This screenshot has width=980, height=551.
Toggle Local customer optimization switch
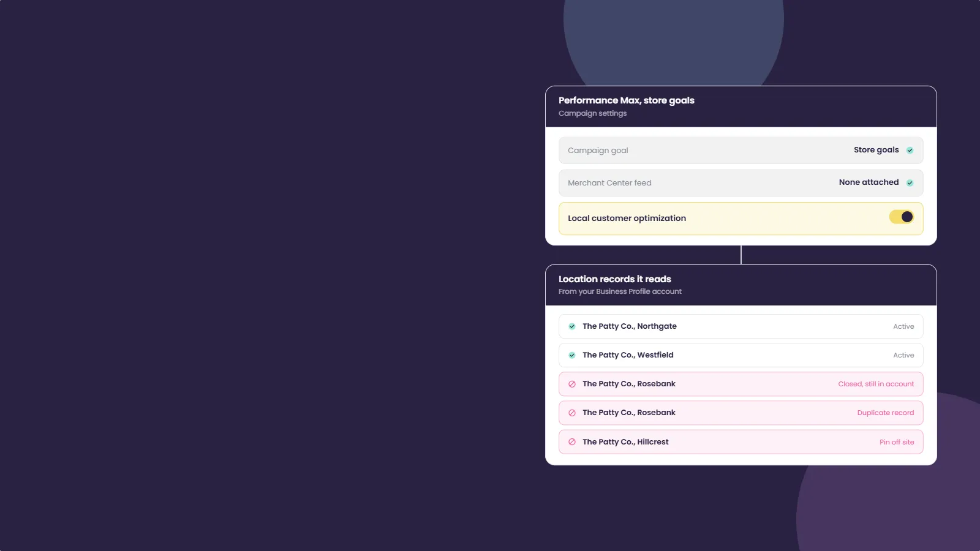(902, 217)
